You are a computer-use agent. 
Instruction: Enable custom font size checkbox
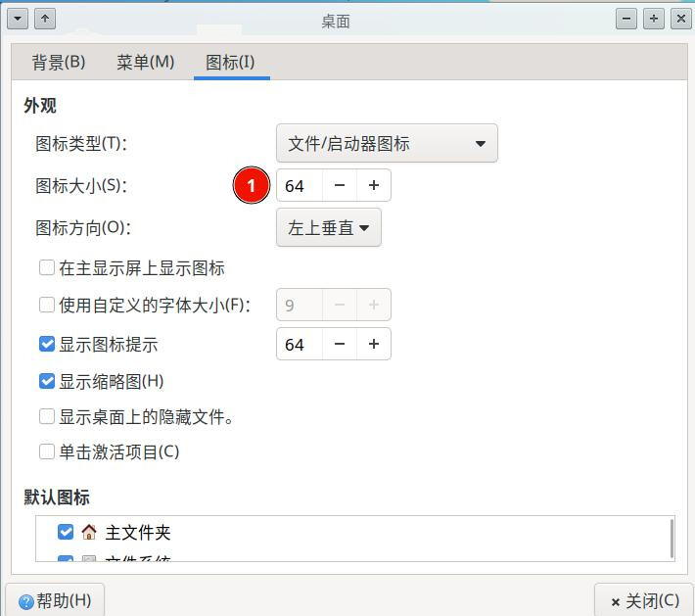tap(47, 305)
